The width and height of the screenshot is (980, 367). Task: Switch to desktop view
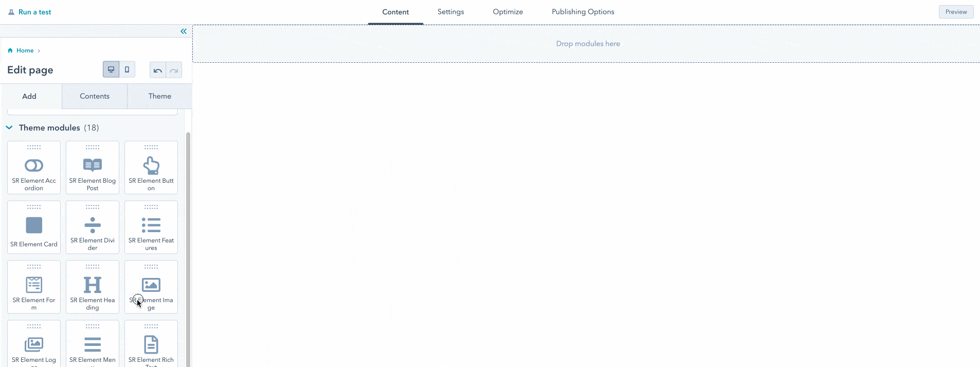pyautogui.click(x=111, y=69)
